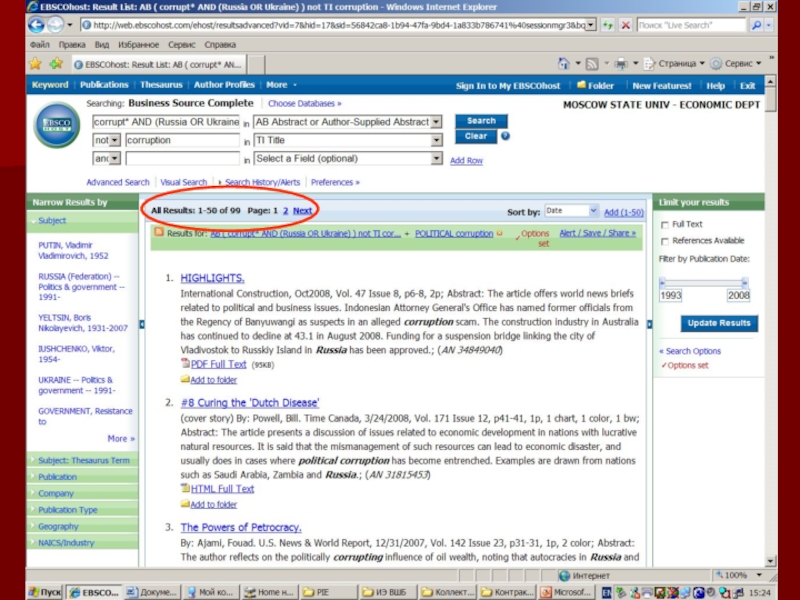Open the address bar URL dropdown
This screenshot has height=600, width=800.
coord(591,25)
